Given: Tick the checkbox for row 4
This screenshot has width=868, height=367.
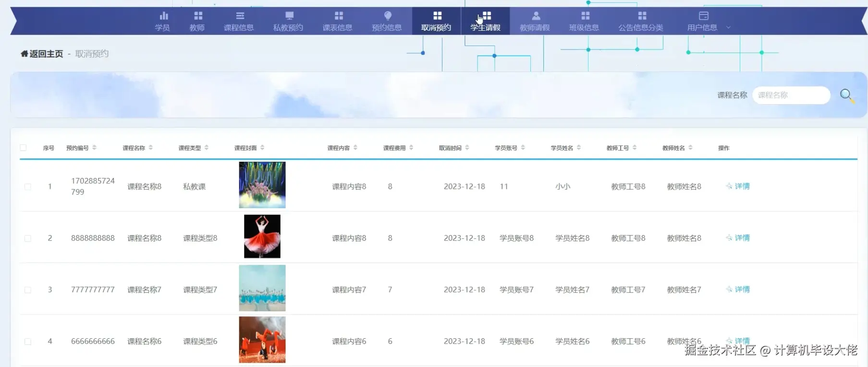Looking at the screenshot, I should (x=28, y=342).
